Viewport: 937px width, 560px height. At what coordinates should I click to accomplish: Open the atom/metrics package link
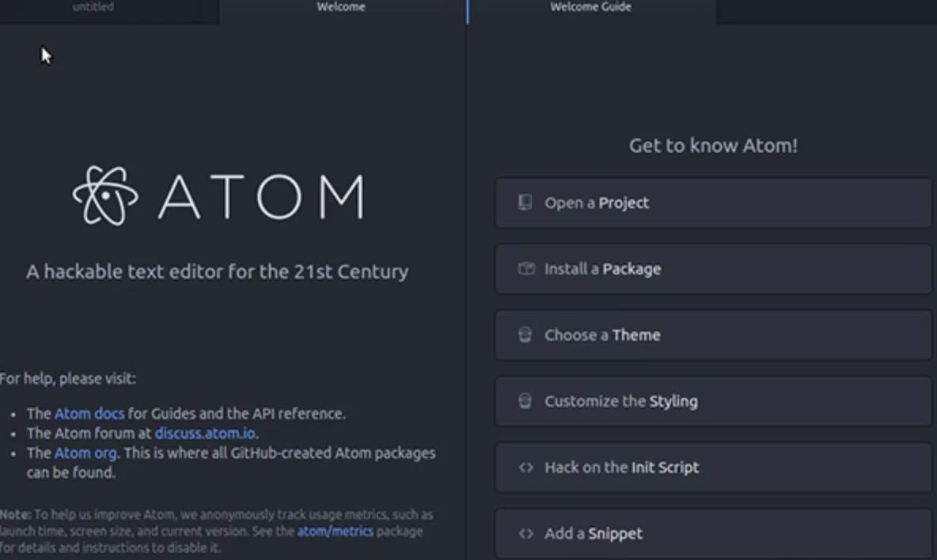pyautogui.click(x=336, y=532)
